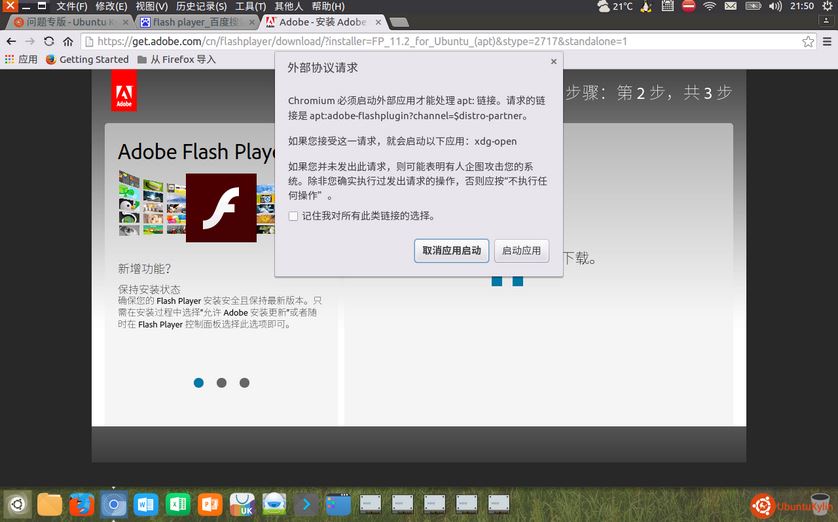
Task: Open the 工具(T) menu
Action: (x=251, y=6)
